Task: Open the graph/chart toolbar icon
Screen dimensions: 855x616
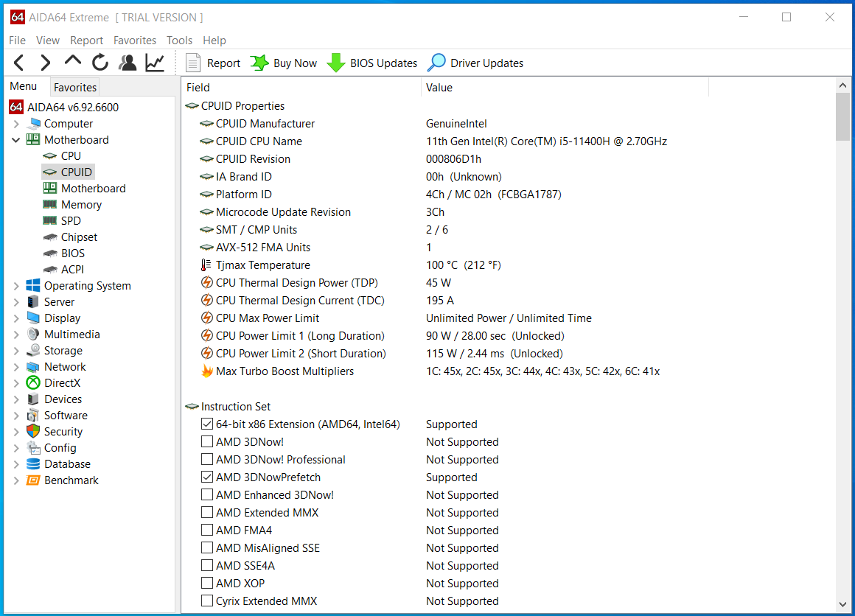Action: 155,63
